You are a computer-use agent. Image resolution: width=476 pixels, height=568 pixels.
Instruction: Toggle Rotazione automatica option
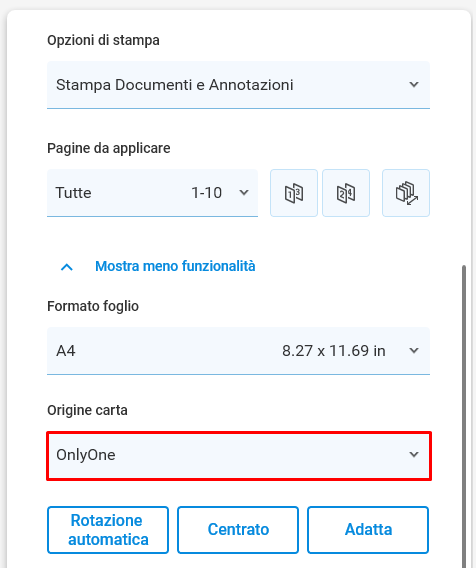tap(108, 530)
